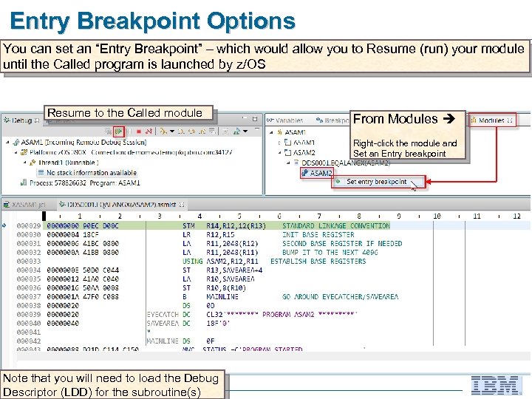Click the Debug session icon beside ASAM1
This screenshot has height=399, width=532.
[16, 142]
